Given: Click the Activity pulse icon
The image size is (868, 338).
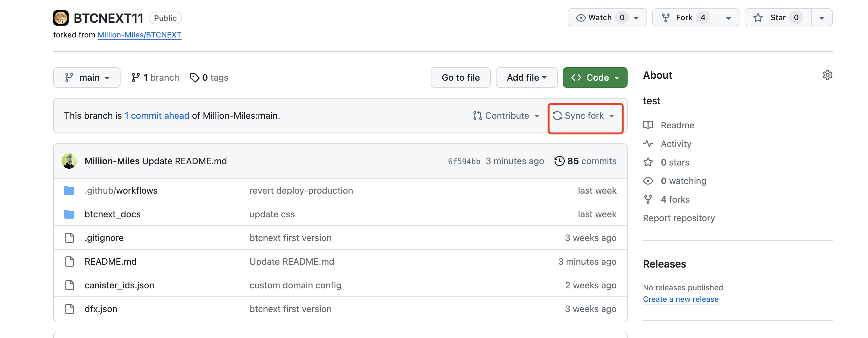Looking at the screenshot, I should click(648, 144).
